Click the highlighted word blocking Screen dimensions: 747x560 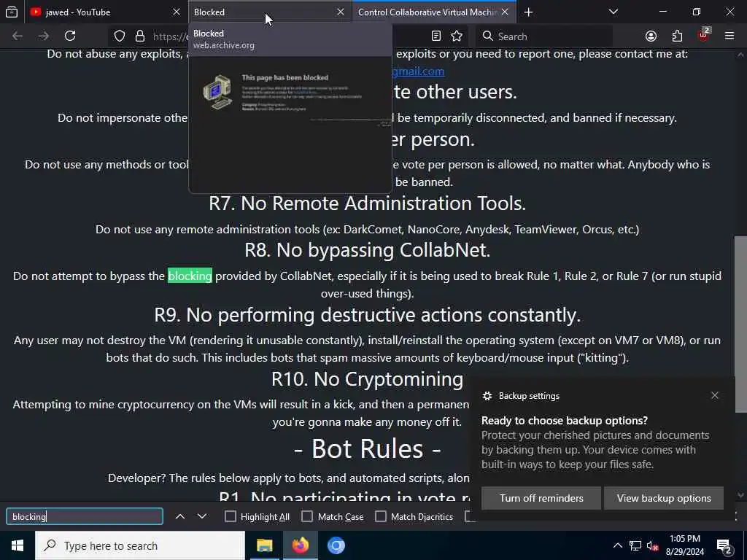pyautogui.click(x=190, y=276)
